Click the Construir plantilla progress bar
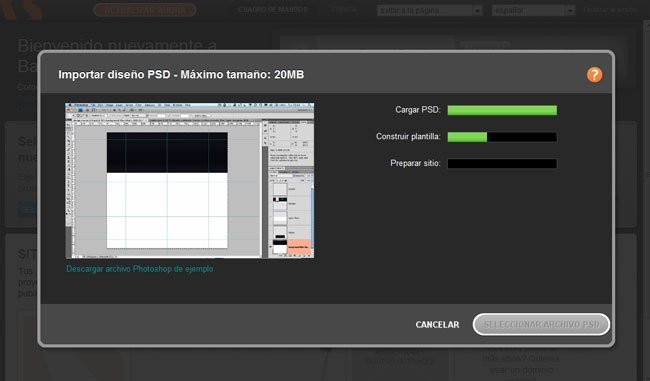The width and height of the screenshot is (650, 381). [502, 137]
